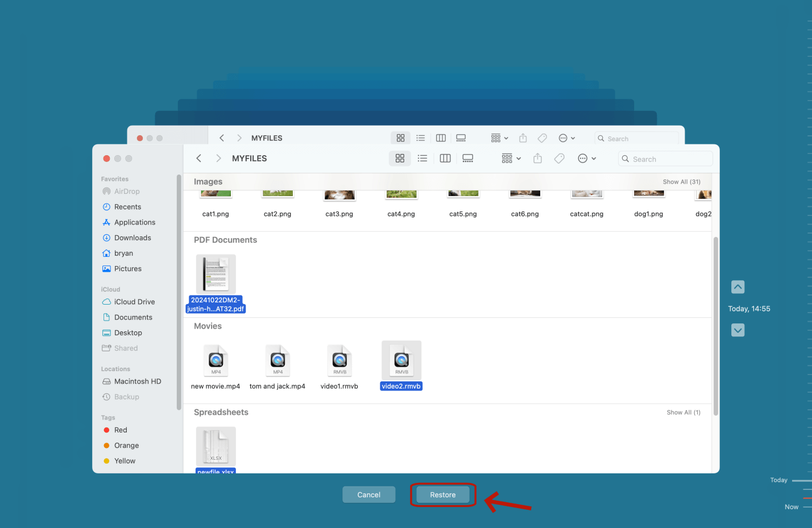
Task: Click the Search field
Action: [665, 159]
